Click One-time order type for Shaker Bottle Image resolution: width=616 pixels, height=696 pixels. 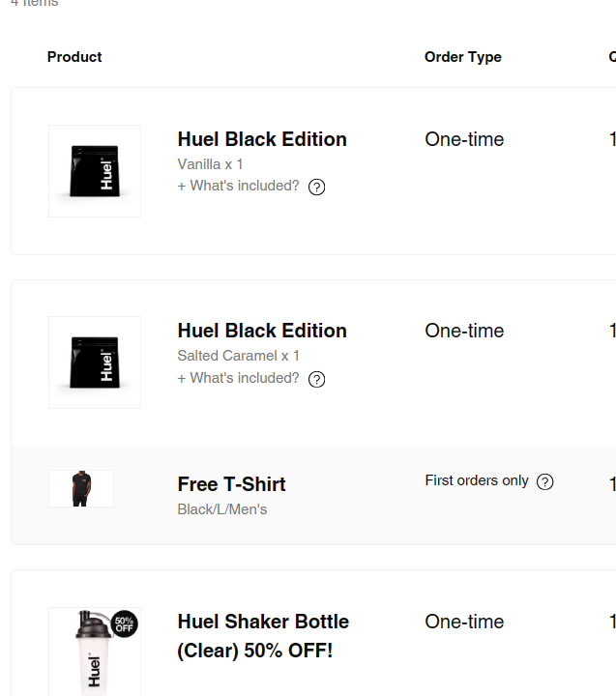pos(464,622)
